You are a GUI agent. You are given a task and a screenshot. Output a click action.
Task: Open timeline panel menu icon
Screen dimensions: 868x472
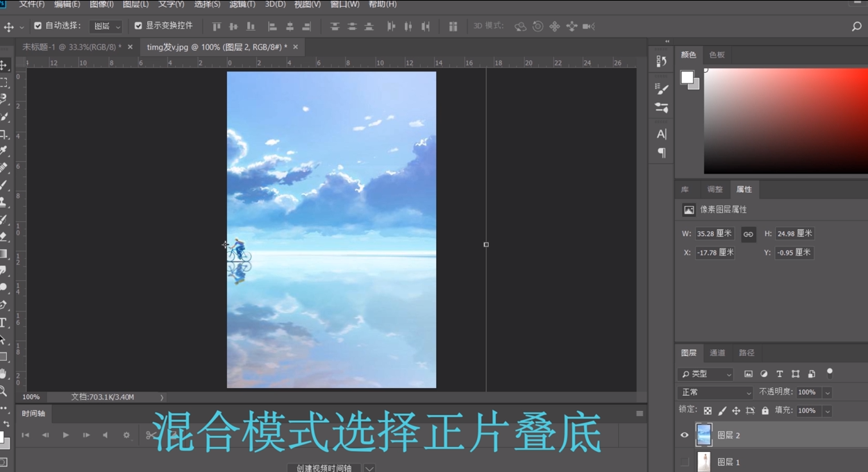(640, 414)
